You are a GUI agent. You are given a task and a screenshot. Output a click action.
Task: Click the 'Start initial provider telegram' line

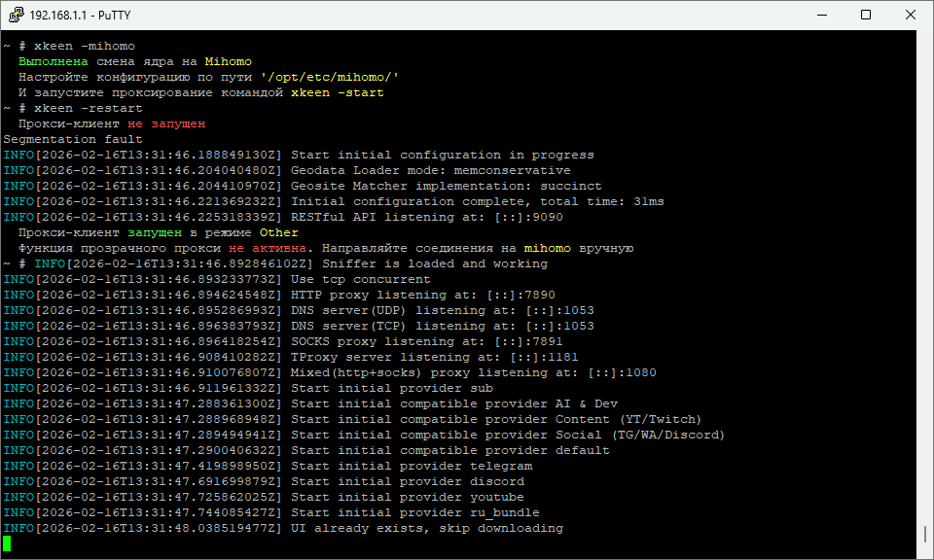coord(412,466)
